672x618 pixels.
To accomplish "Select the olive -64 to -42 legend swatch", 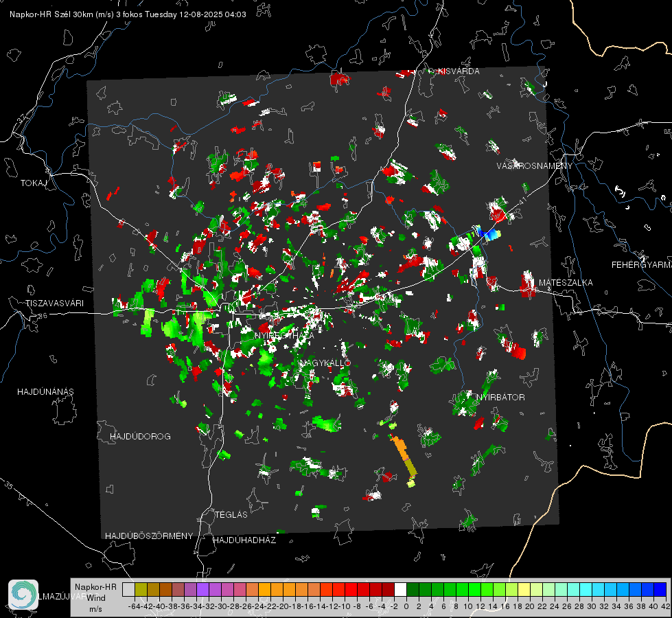I will coord(141,589).
